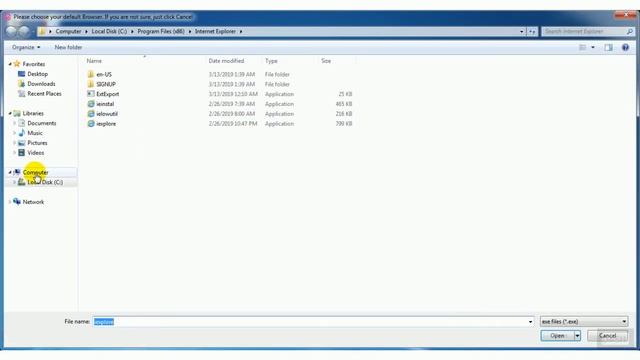This screenshot has height=360, width=640.
Task: Click the Desktop icon in Favorites
Action: 22,74
